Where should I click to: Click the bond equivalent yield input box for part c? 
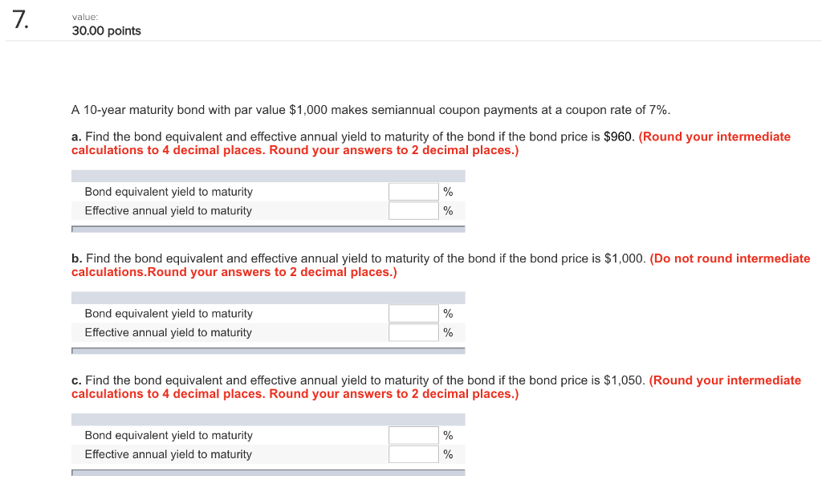coord(413,435)
